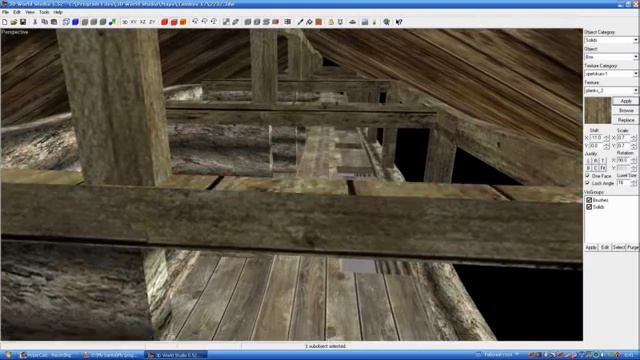Click the 3D World Studio taskbar button

tap(176, 355)
